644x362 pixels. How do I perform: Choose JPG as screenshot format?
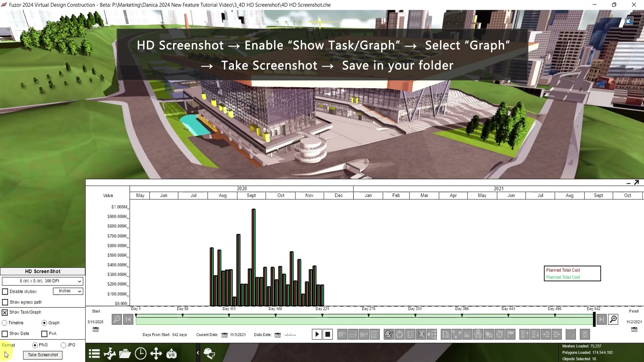click(63, 345)
